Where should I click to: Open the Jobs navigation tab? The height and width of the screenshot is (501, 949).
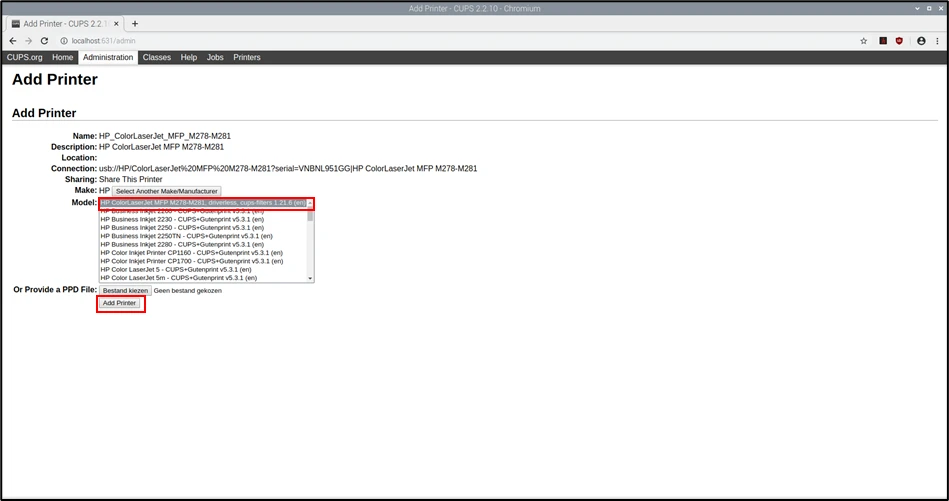pos(215,57)
